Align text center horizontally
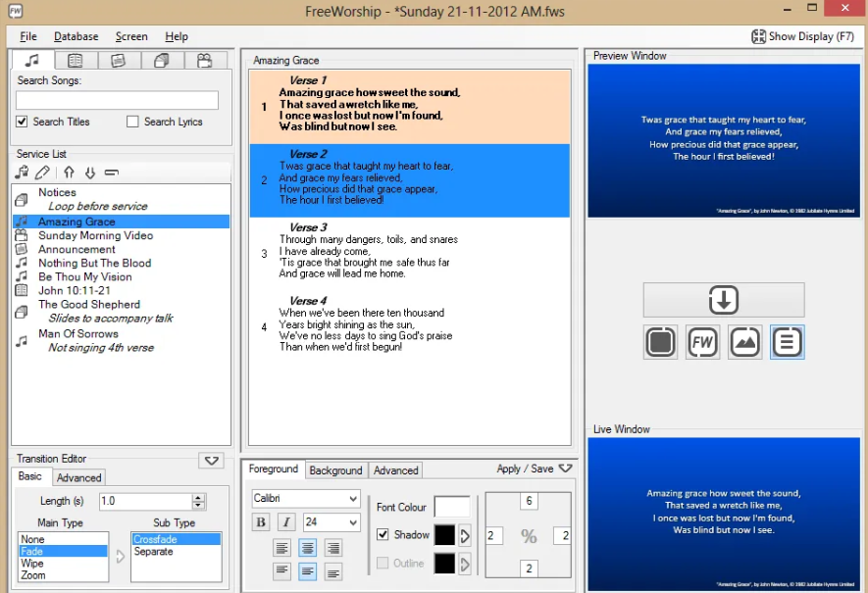The width and height of the screenshot is (868, 593). pyautogui.click(x=307, y=548)
